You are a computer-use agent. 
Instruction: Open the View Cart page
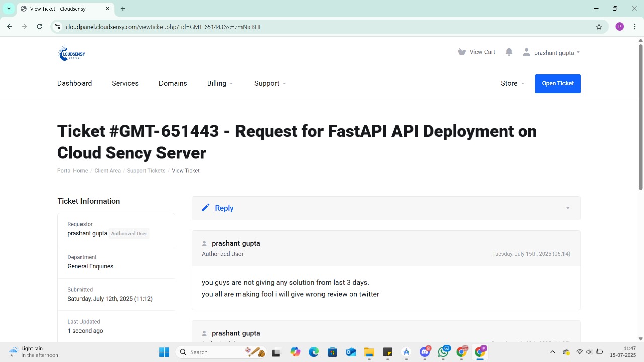point(476,52)
